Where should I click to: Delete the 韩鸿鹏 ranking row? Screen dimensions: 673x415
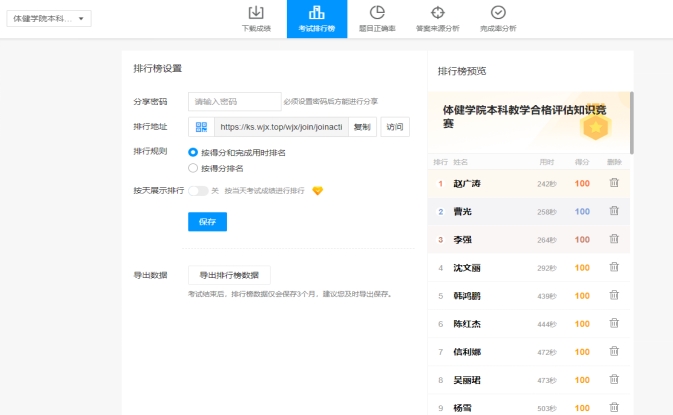click(614, 295)
